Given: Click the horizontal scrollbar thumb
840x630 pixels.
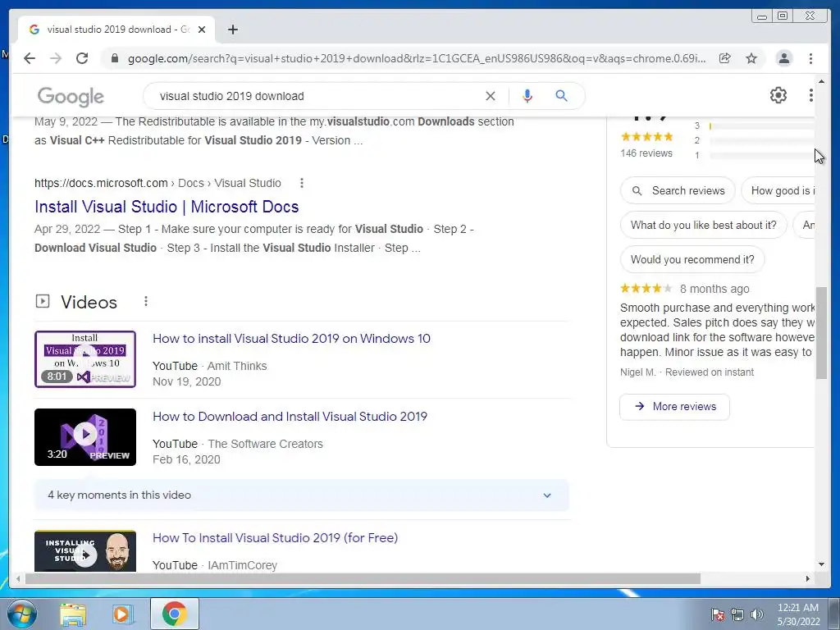Looking at the screenshot, I should coord(363,578).
